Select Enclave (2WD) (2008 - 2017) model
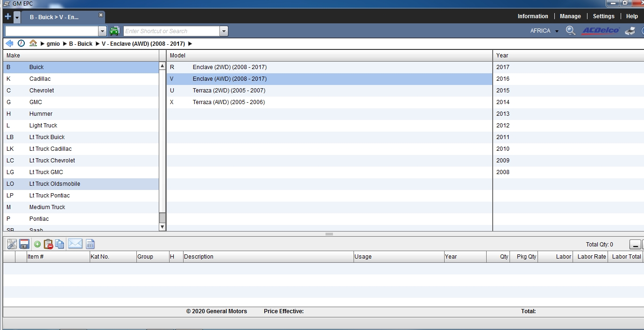 click(x=329, y=67)
